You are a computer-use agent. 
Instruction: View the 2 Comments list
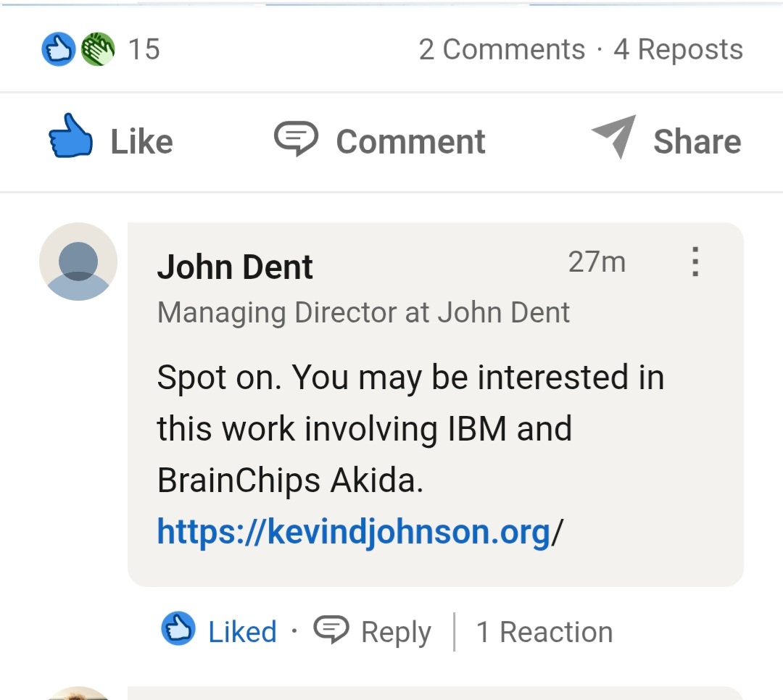coord(502,49)
